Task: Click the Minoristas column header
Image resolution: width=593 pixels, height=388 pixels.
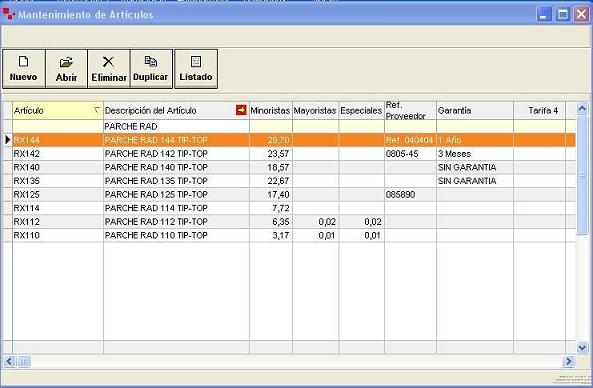Action: [270, 110]
